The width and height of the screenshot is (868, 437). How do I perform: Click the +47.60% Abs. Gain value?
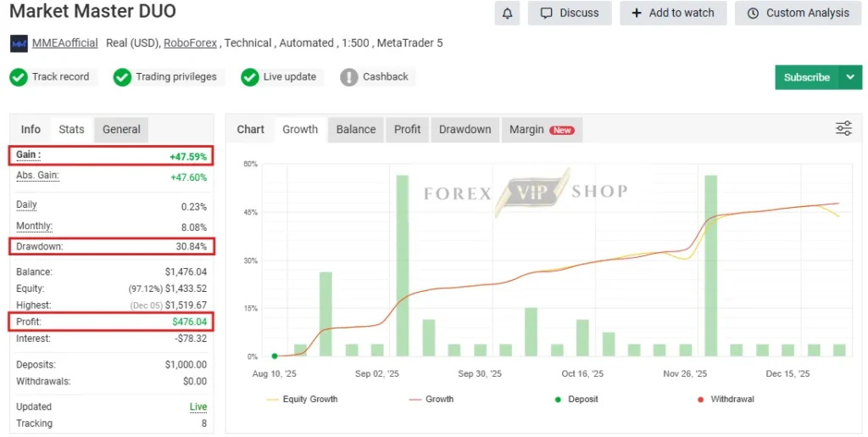[188, 177]
